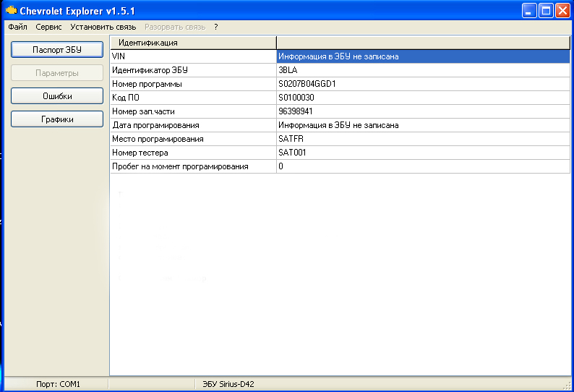Open the Файл menu
574x392 pixels.
click(17, 27)
